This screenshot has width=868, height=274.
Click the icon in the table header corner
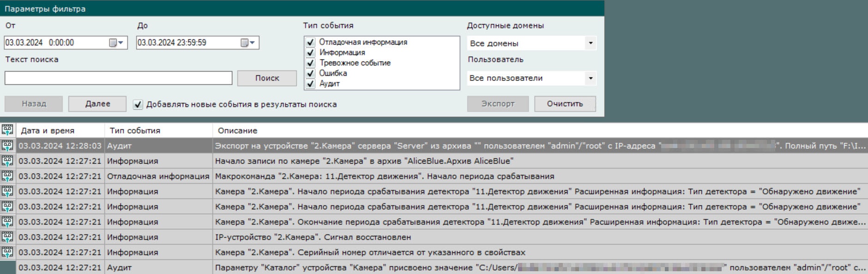[x=7, y=130]
